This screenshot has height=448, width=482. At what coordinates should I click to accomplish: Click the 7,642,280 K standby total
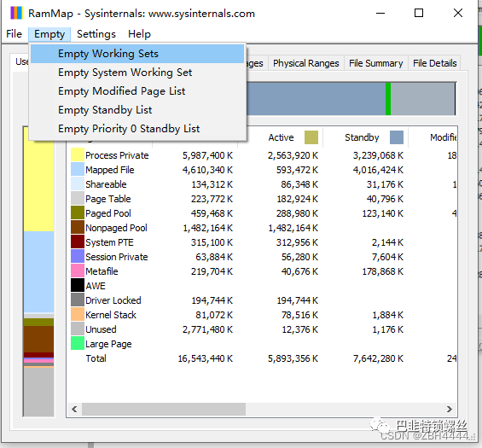tap(378, 358)
